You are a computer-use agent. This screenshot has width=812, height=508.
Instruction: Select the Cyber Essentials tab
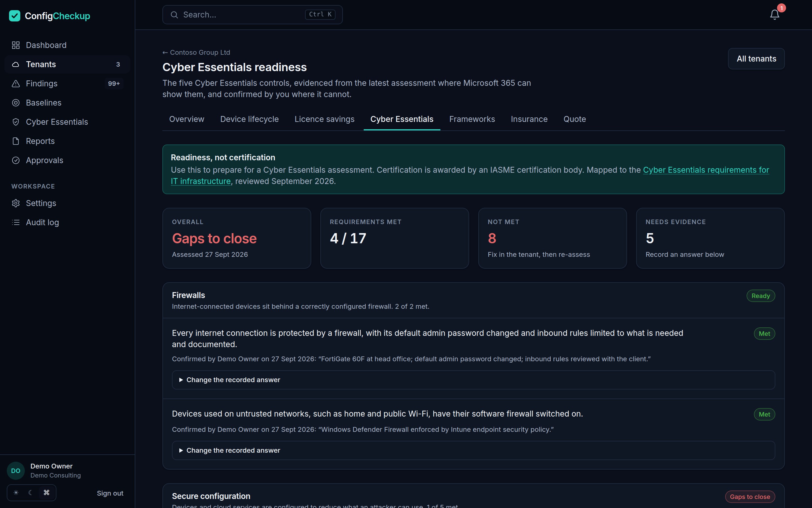(402, 119)
